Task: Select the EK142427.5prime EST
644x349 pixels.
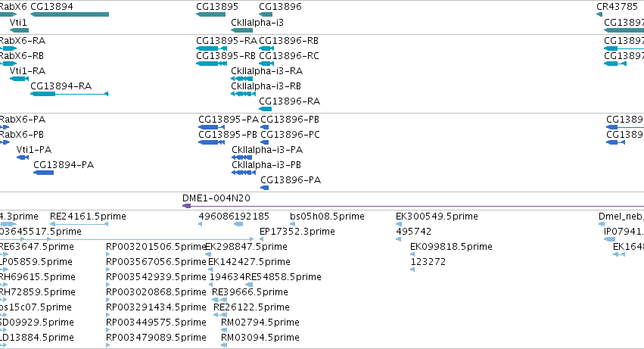Action: [210, 270]
